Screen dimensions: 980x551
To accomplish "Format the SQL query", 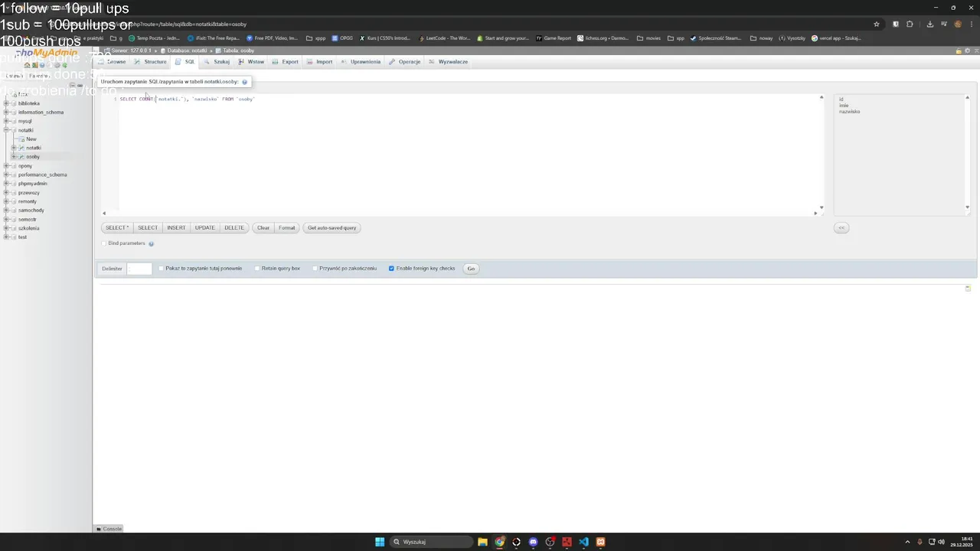I will (286, 227).
